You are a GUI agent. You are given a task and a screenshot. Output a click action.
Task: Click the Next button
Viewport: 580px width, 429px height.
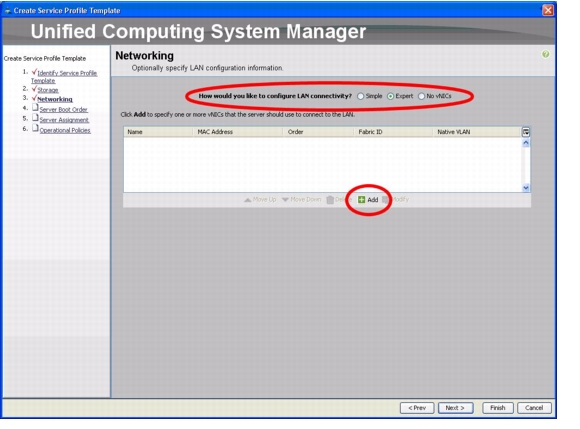(x=455, y=408)
